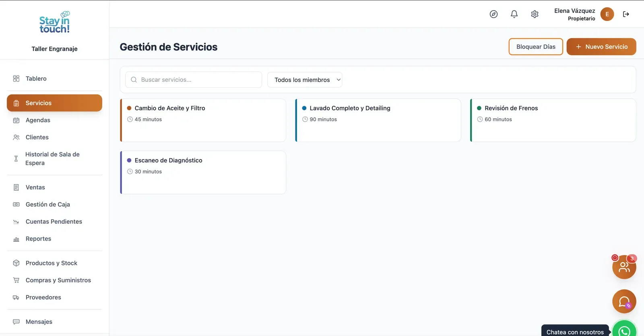
Task: Open the AI chat assistant bubble
Action: click(x=624, y=301)
